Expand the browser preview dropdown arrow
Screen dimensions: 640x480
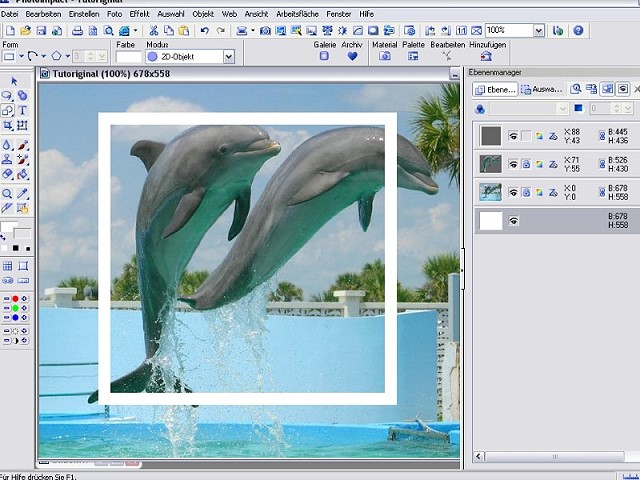[136, 31]
